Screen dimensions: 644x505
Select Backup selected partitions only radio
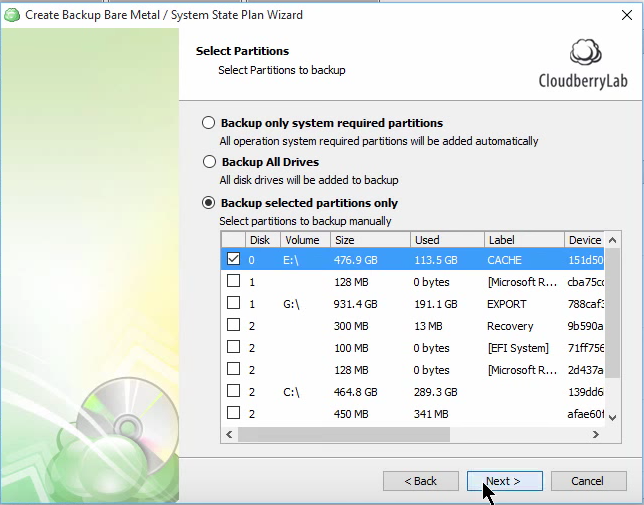(208, 203)
